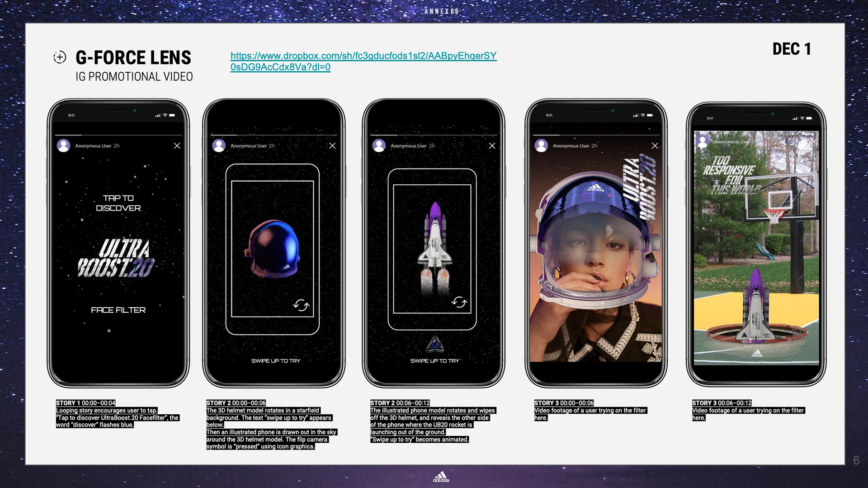Tap the triangular lens badge above SWIPE UP TO TRY
868x488 pixels.
click(x=435, y=344)
